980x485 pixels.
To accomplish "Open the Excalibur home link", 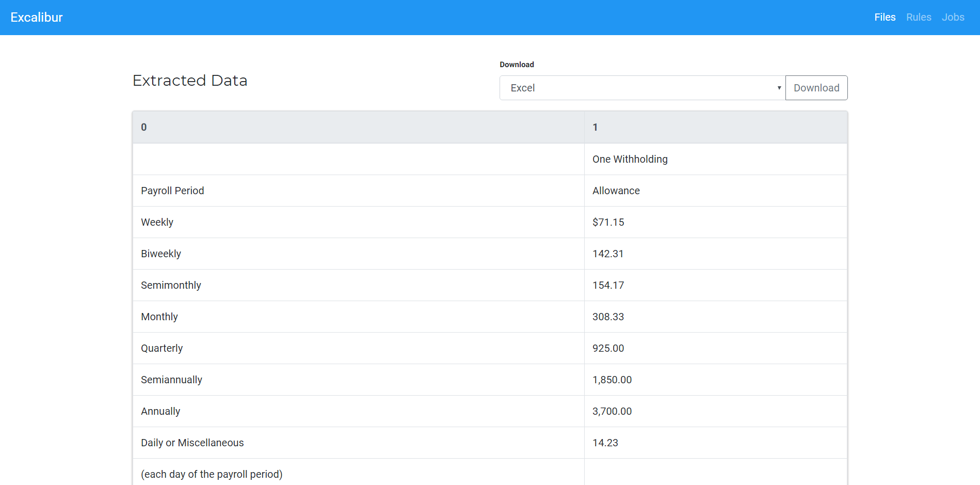I will coord(37,18).
